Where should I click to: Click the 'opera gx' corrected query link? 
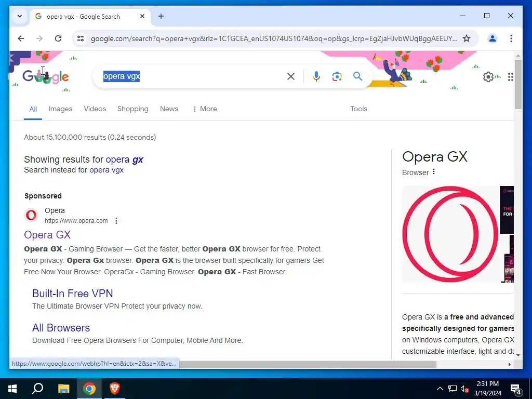(x=125, y=159)
